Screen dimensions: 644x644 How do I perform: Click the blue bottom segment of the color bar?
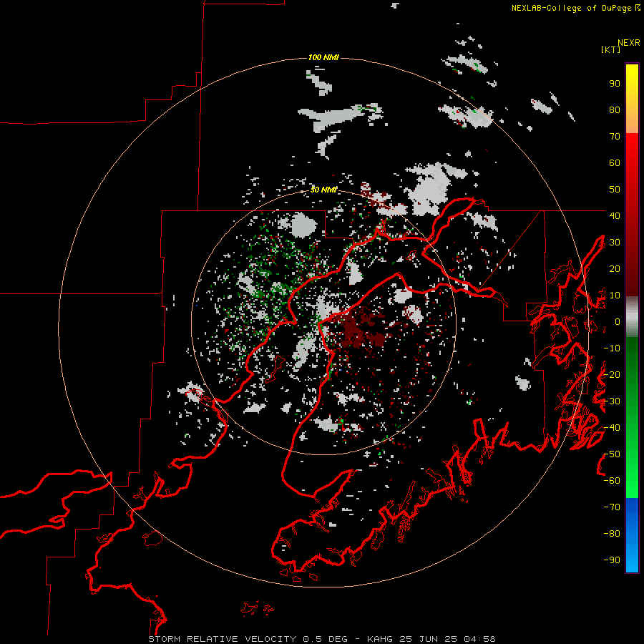tap(632, 535)
